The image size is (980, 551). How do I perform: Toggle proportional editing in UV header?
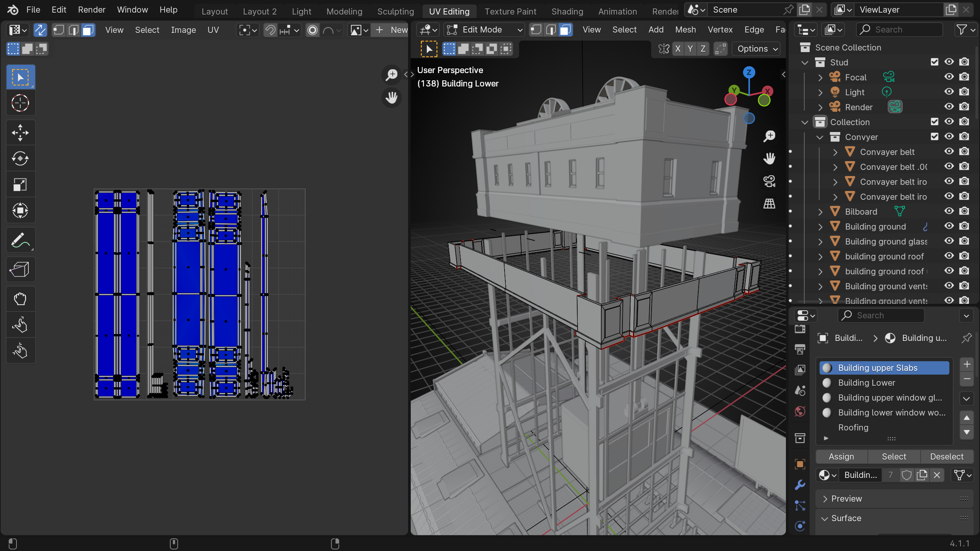pos(313,30)
